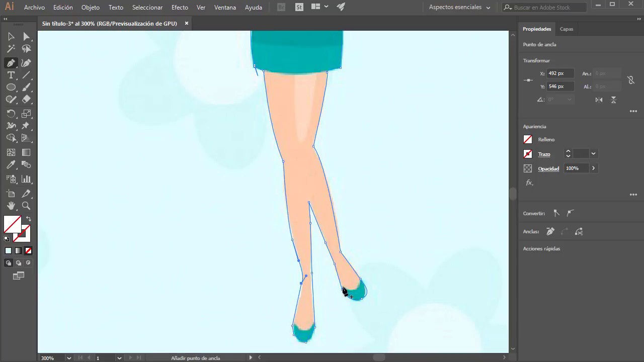Swap fill and stroke colors
Screen dimensions: 644x362
29,219
